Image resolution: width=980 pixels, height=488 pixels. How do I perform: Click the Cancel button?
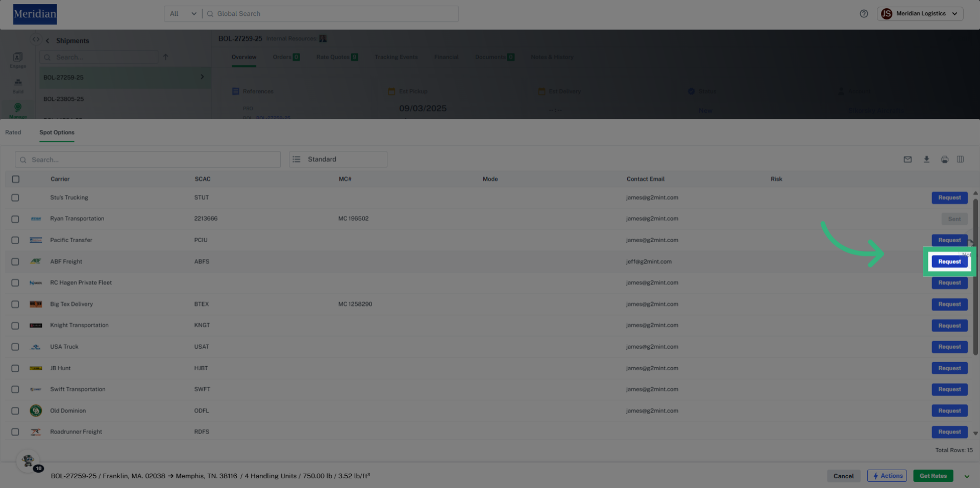(844, 476)
